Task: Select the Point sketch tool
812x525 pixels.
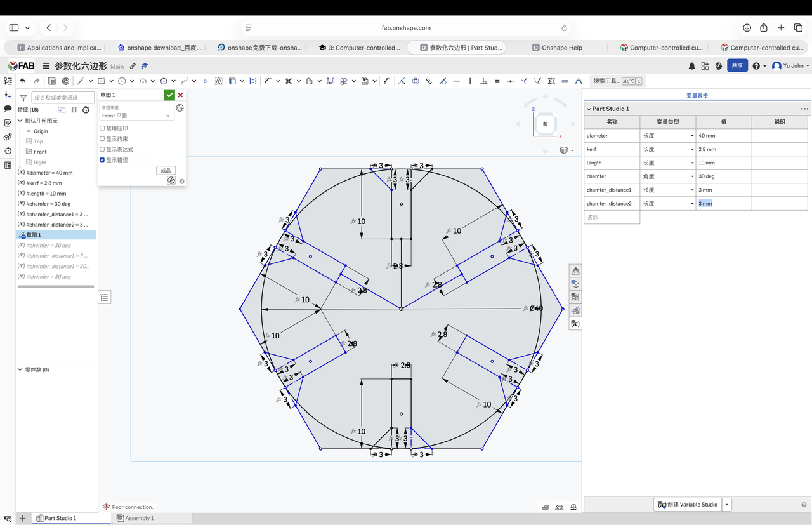Action: tap(205, 81)
